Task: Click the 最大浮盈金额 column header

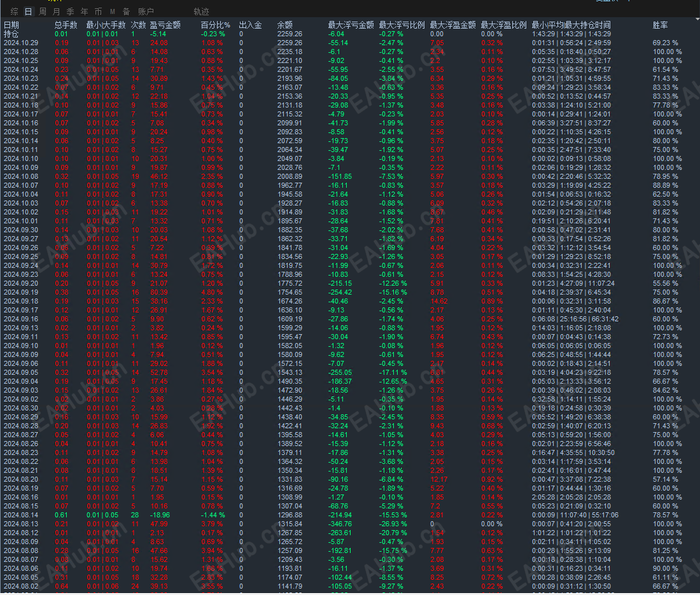Action: 452,25
